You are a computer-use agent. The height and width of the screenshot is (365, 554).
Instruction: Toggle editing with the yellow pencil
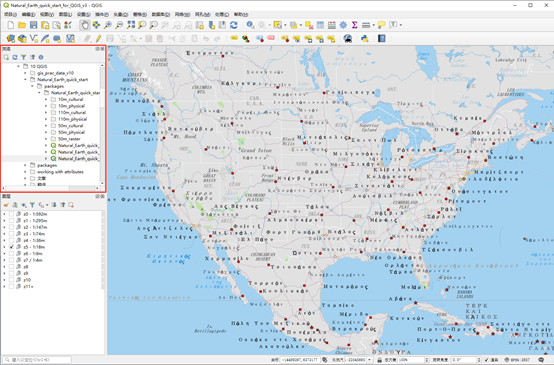click(98, 39)
